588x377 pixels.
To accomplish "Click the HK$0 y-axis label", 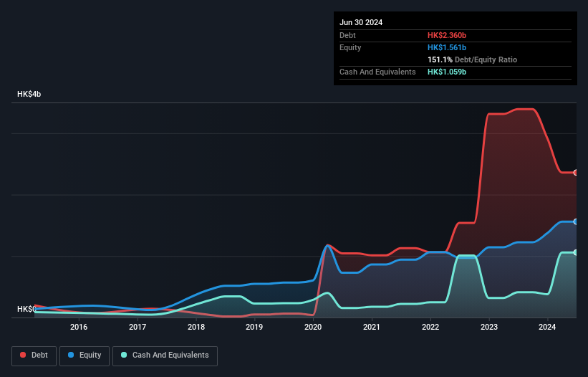I will point(26,309).
